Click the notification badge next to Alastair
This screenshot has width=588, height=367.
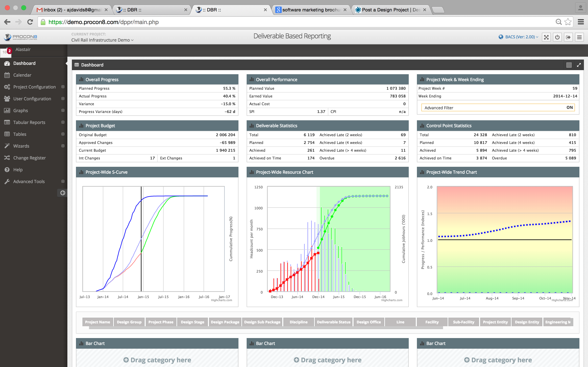(x=9, y=51)
